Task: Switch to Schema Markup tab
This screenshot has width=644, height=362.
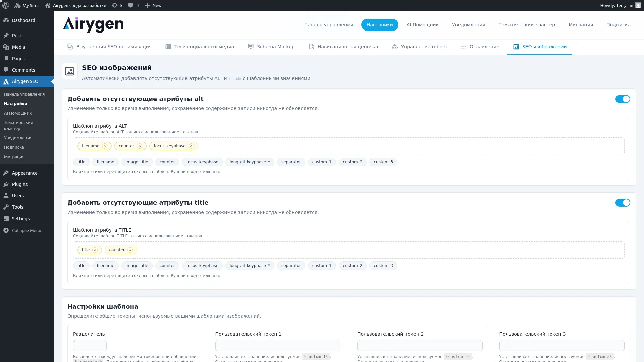Action: click(271, 47)
